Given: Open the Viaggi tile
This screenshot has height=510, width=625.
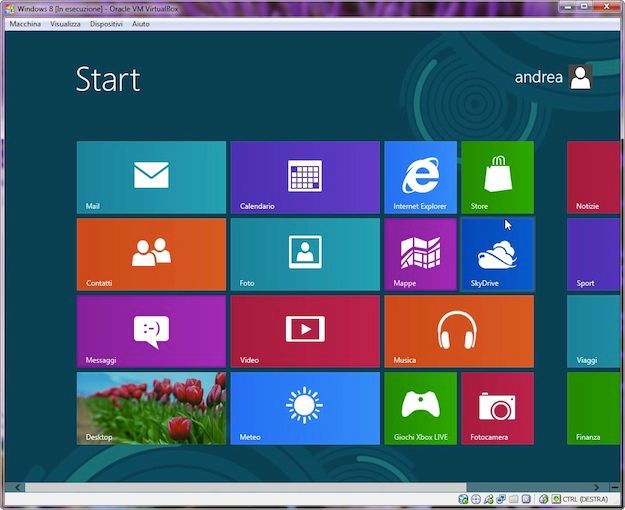Looking at the screenshot, I should coord(593,331).
